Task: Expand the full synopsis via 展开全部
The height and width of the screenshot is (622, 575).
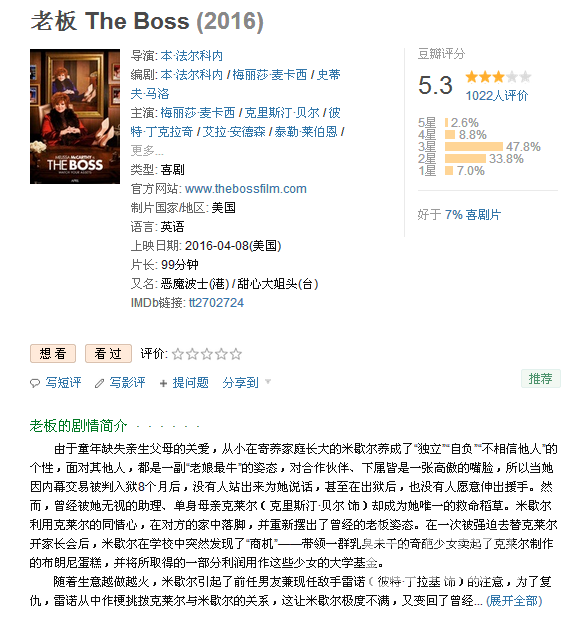Action: pos(514,601)
